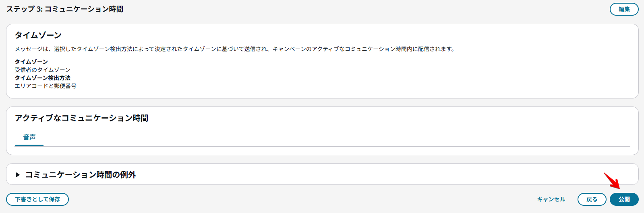This screenshot has height=213, width=644.
Task: Click the タイムゾーン検出方法 field label
Action: click(43, 78)
